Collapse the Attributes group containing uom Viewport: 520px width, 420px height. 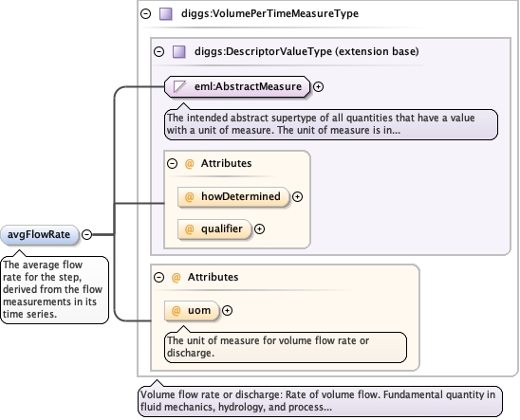tap(158, 277)
